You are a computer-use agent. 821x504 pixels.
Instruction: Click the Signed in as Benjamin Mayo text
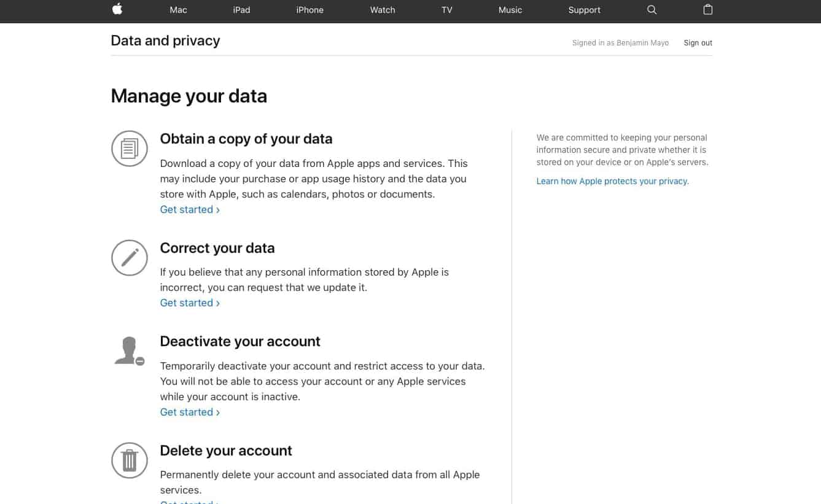[620, 43]
